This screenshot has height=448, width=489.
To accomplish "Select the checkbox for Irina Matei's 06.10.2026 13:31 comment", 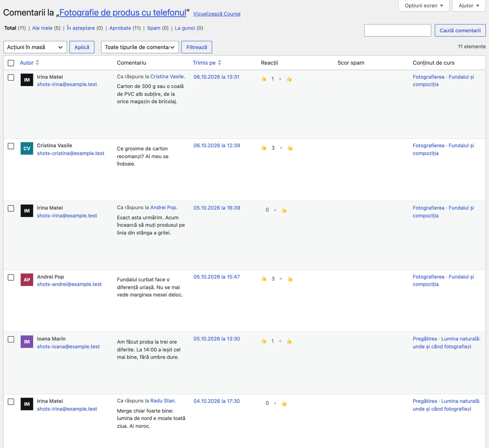I will click(11, 77).
